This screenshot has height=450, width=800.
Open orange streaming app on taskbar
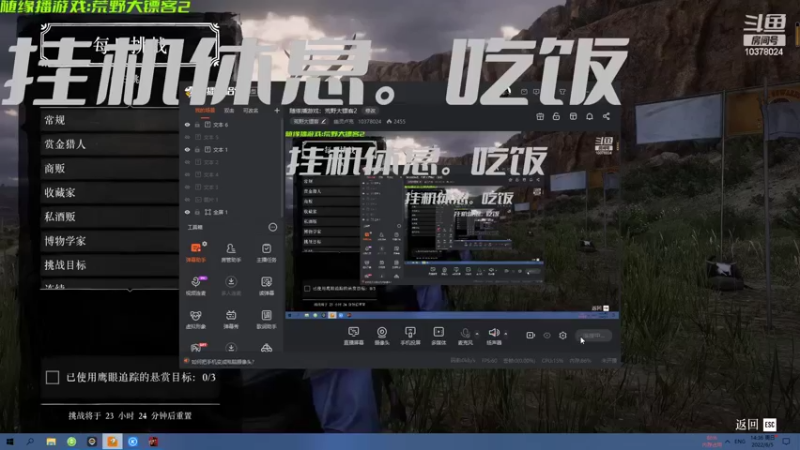coord(112,442)
